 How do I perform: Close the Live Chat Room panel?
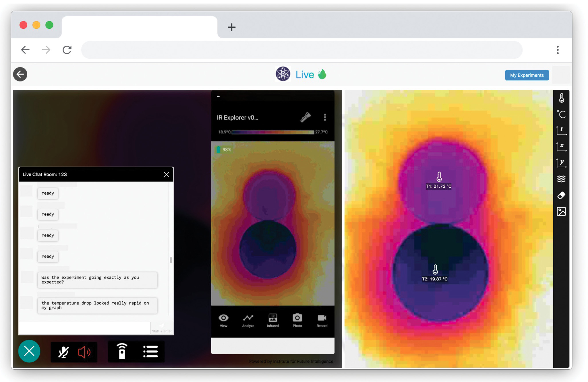point(167,174)
